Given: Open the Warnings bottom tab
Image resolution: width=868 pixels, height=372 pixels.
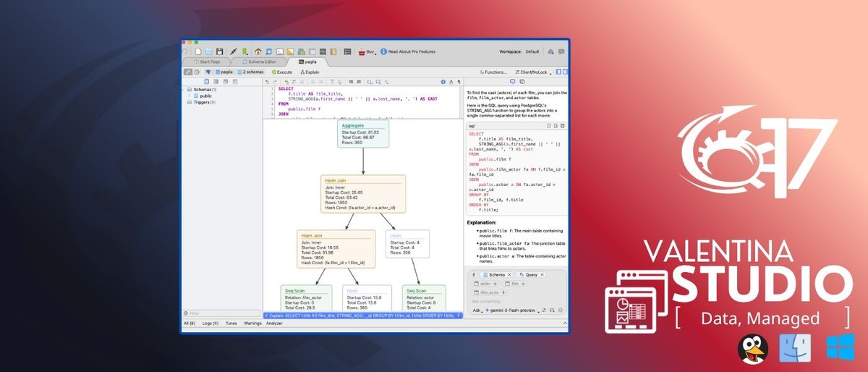Looking at the screenshot, I should [x=252, y=324].
